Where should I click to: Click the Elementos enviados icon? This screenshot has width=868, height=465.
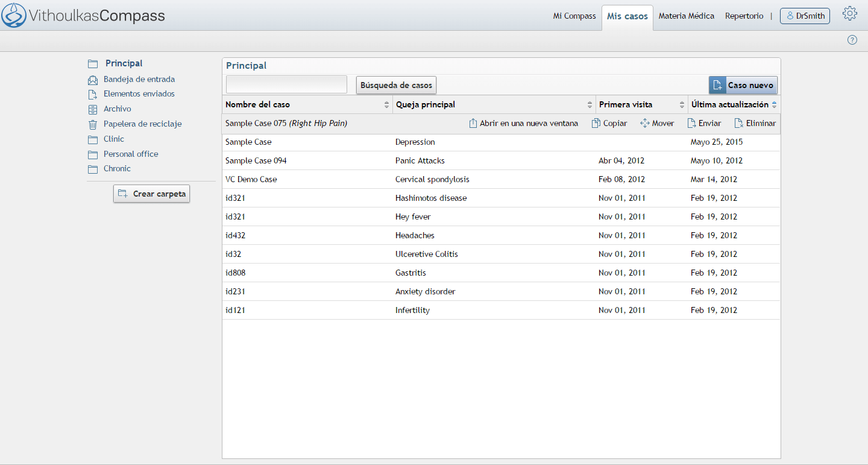[92, 94]
